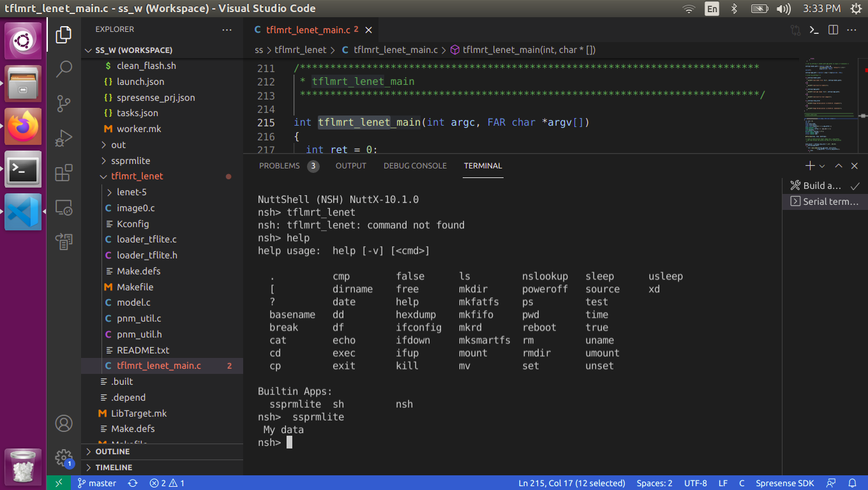The width and height of the screenshot is (868, 490).
Task: Click the Run terminal icon in editor toolbar
Action: coord(814,29)
